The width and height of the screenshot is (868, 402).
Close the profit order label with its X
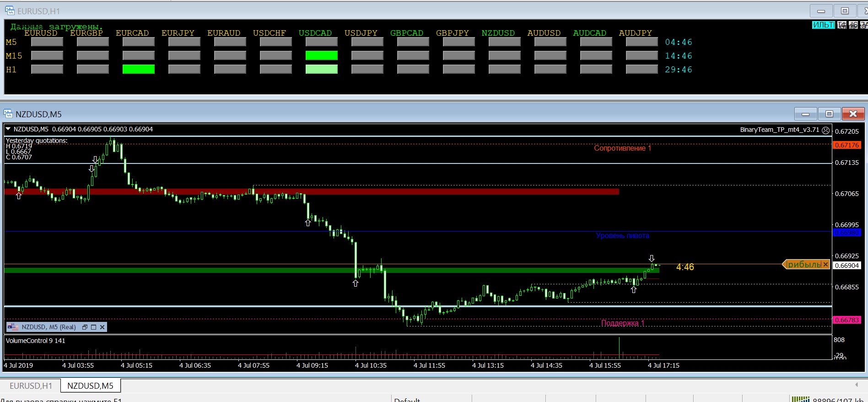[x=825, y=264]
